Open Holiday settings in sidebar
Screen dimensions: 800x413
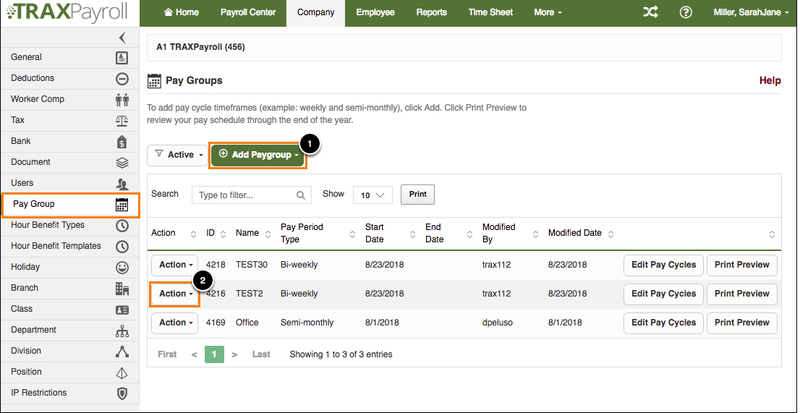[x=70, y=268]
